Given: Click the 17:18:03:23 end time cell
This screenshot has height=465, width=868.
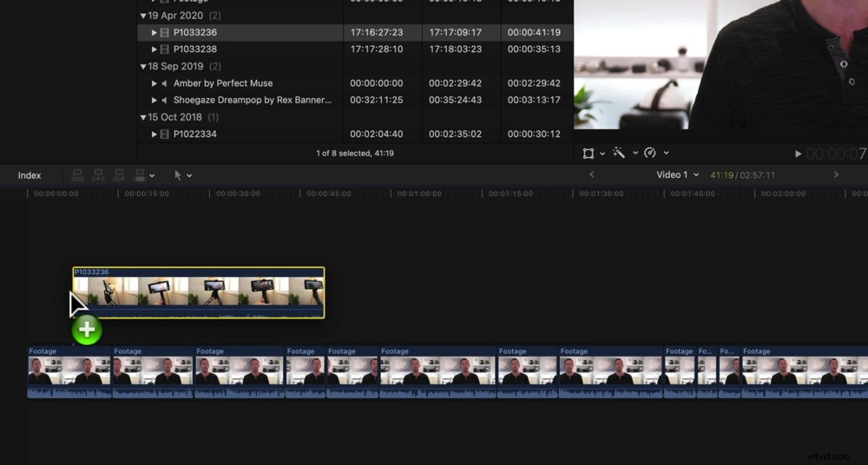Looking at the screenshot, I should tap(455, 49).
